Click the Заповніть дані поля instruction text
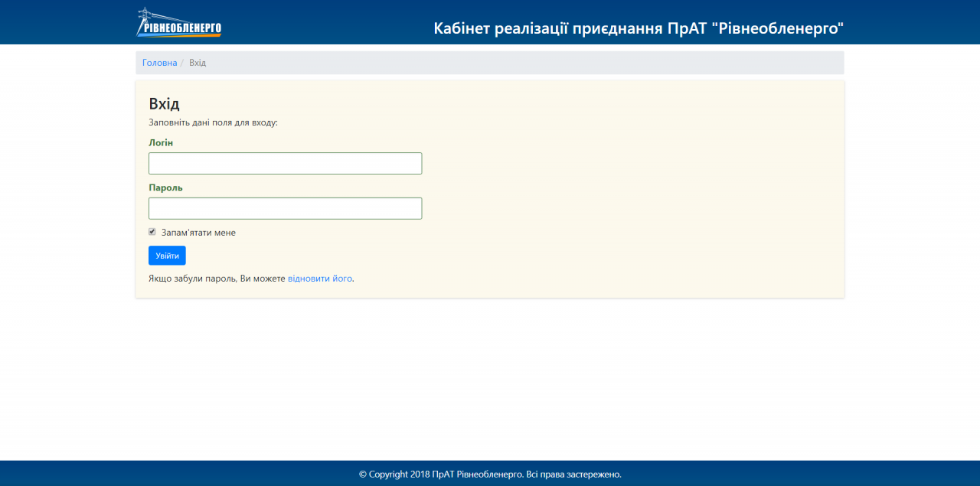 tap(213, 122)
